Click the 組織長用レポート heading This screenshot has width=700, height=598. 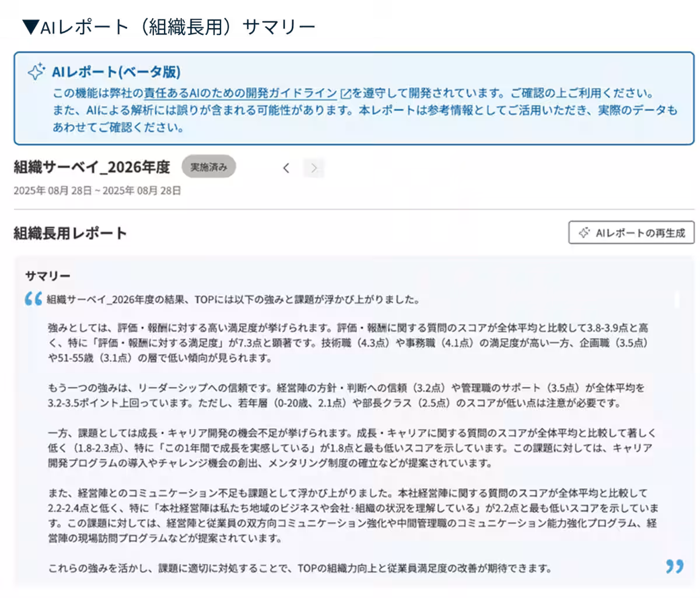point(70,233)
